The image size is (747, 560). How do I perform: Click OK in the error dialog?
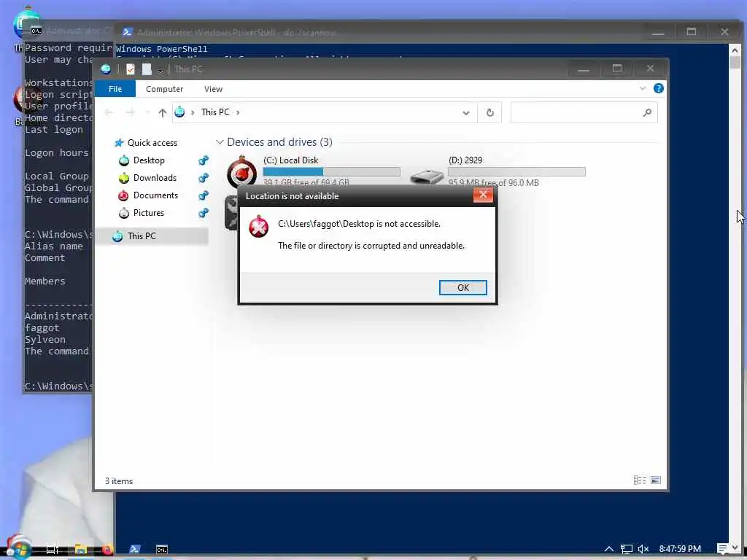[462, 287]
